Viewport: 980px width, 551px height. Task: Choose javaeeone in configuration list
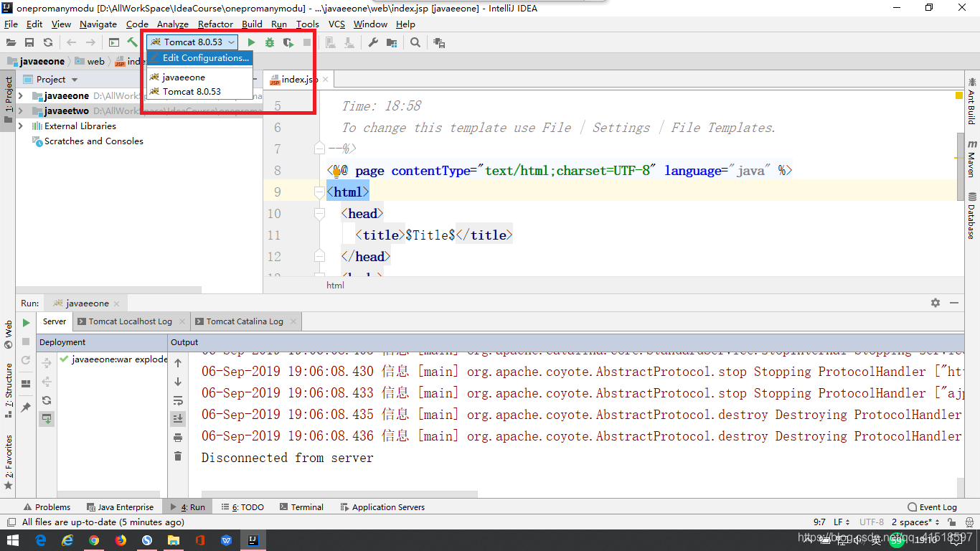point(199,77)
